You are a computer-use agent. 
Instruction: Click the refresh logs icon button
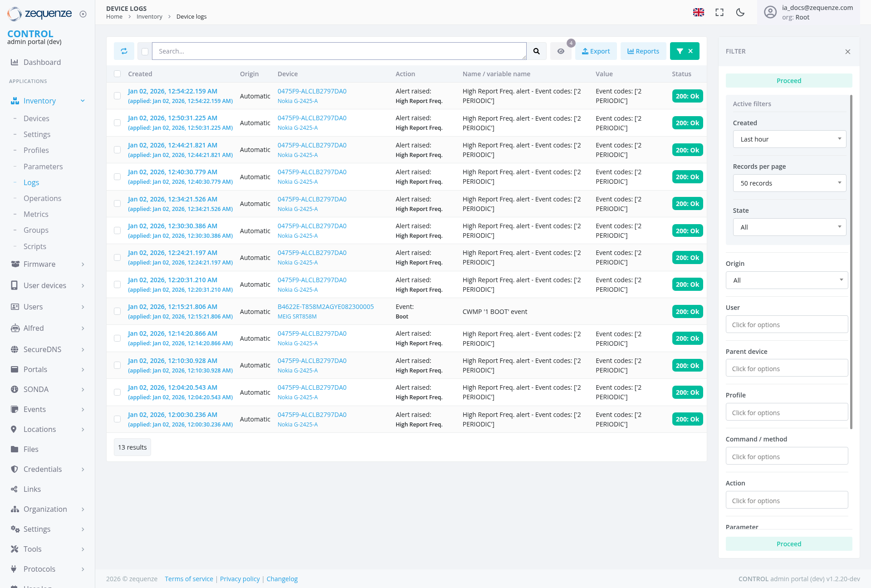[124, 51]
